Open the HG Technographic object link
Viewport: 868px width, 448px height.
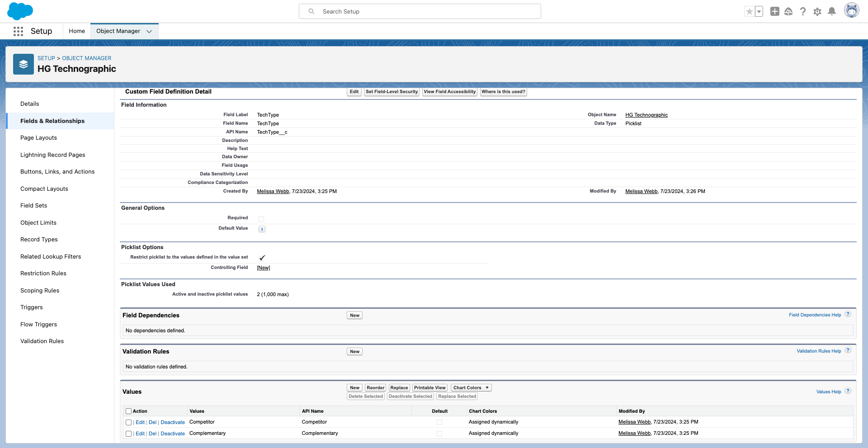coord(646,115)
